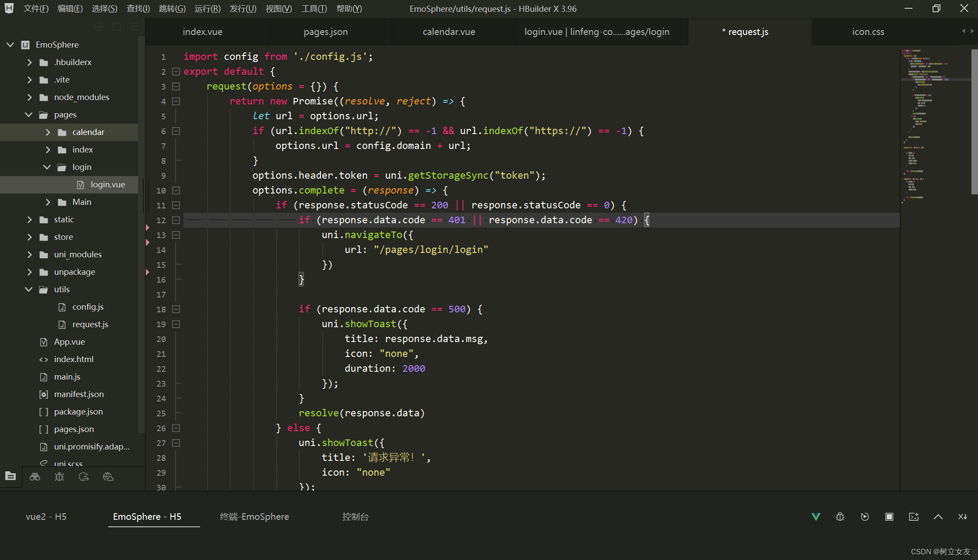Open a new terminal with plus icon
The width and height of the screenshot is (978, 560).
tap(913, 517)
